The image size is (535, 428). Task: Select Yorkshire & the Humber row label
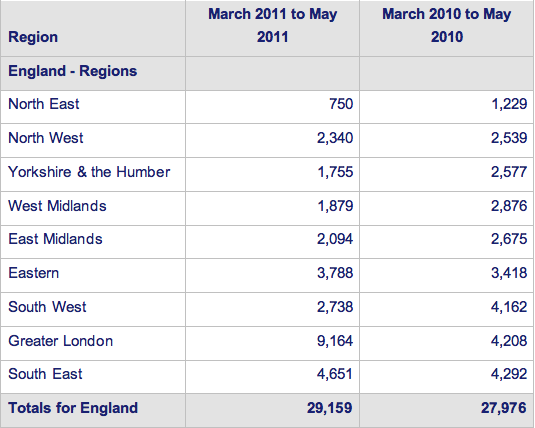(x=89, y=172)
